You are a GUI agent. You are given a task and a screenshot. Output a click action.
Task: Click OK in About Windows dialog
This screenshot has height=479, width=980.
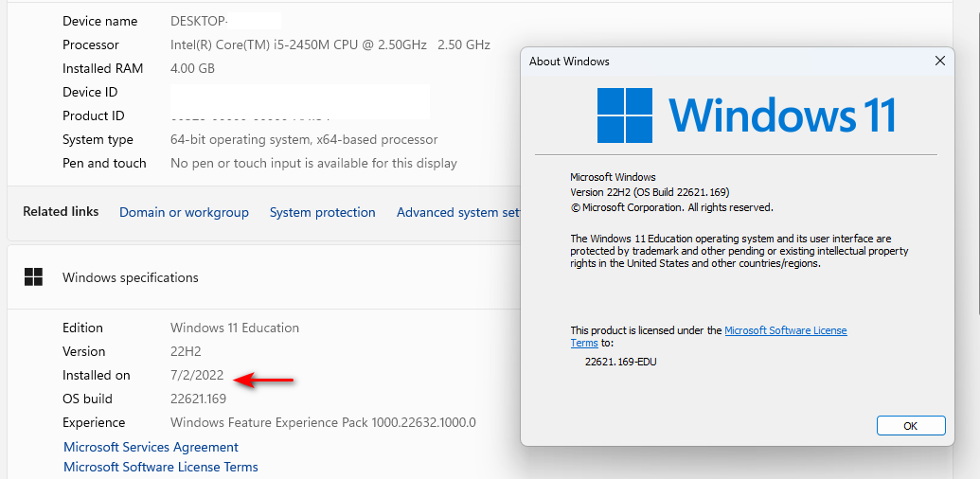click(911, 426)
